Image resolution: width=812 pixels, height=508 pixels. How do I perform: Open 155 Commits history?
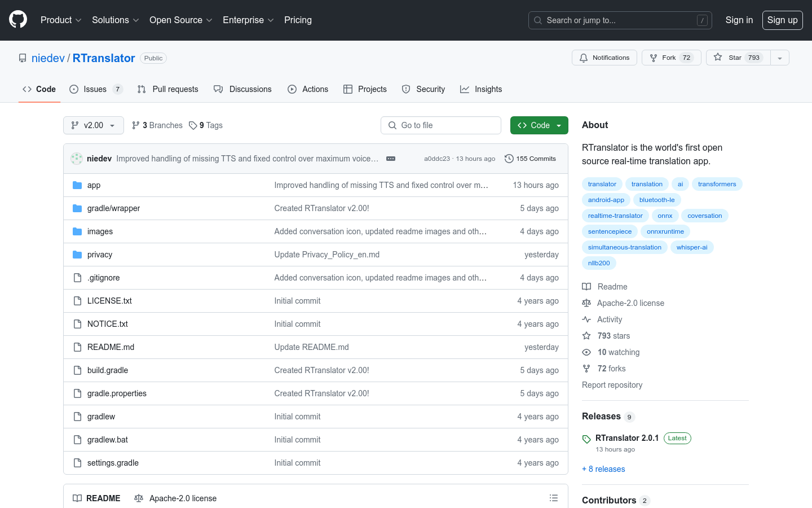(530, 159)
